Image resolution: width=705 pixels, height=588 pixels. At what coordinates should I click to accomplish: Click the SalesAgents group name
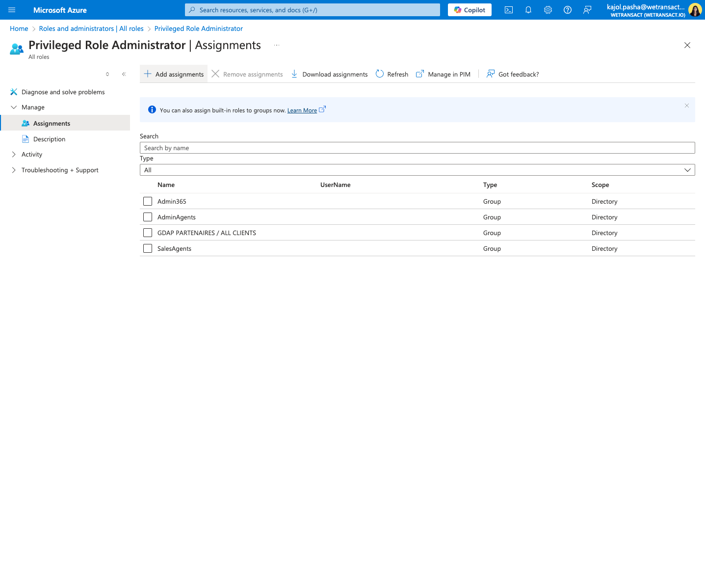point(174,248)
